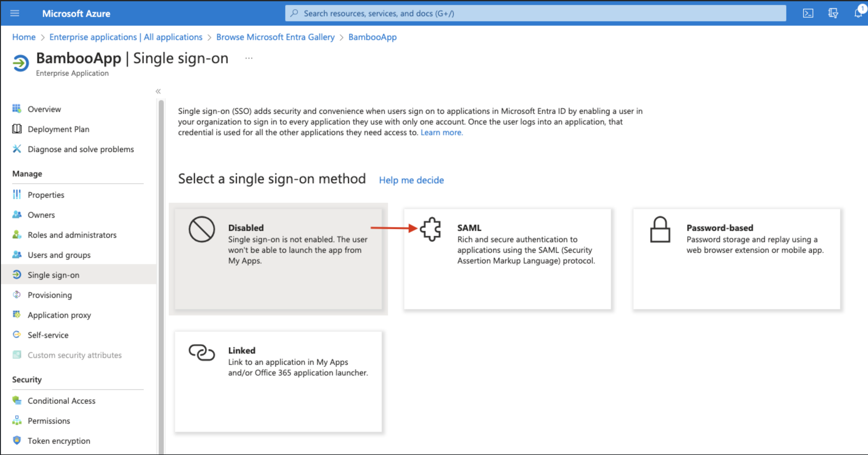Viewport: 868px width, 455px height.
Task: Open Application proxy label in the sidebar
Action: coord(59,315)
